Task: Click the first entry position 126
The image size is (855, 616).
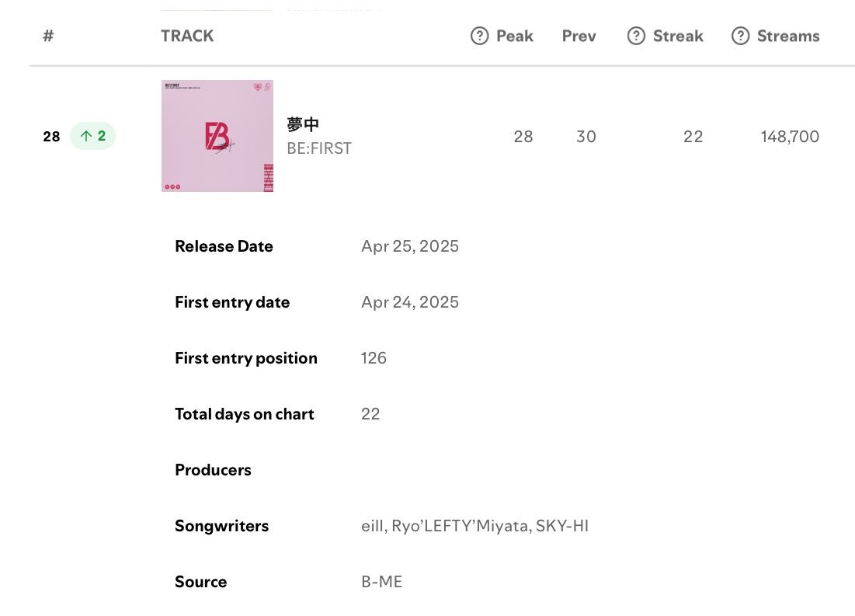Action: (374, 358)
